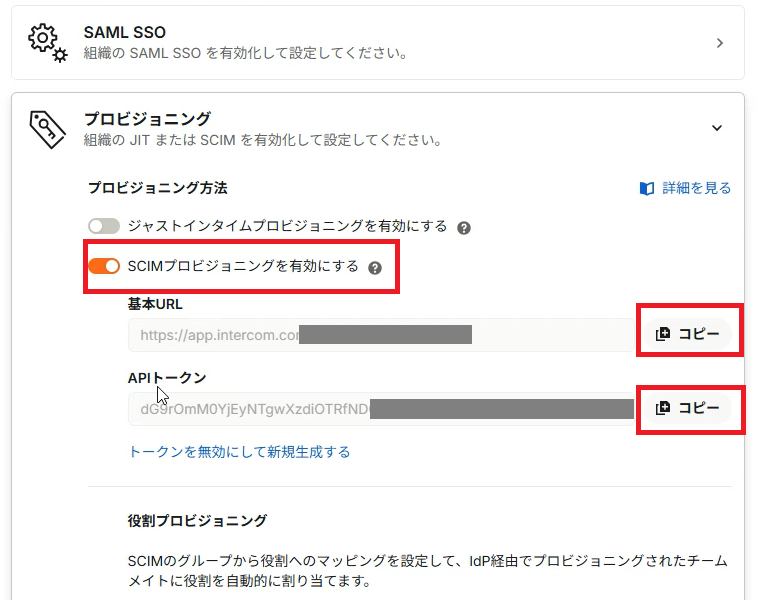The height and width of the screenshot is (600, 780).
Task: Click トークンを無効にして新規生成する link
Action: (239, 452)
